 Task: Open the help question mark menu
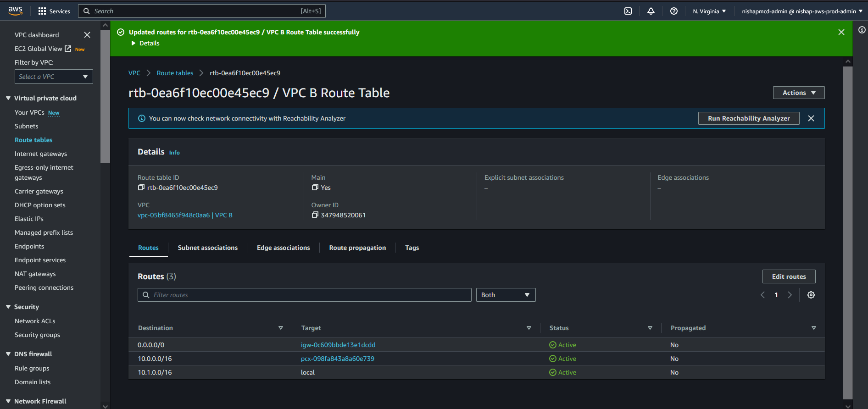pyautogui.click(x=673, y=11)
